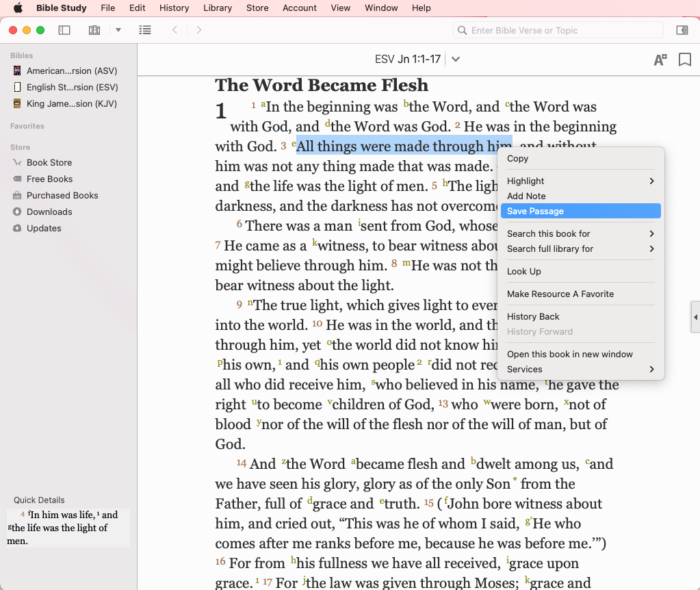Toggle the left sidebar panel icon
Viewport: 700px width, 590px height.
(64, 30)
